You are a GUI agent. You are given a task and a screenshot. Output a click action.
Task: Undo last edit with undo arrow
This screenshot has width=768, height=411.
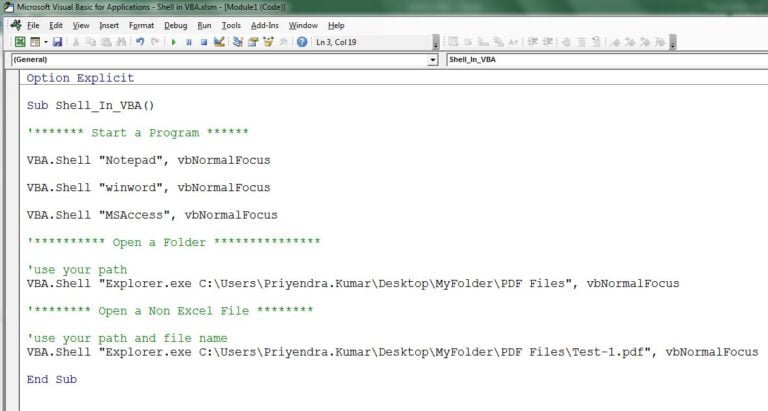139,42
